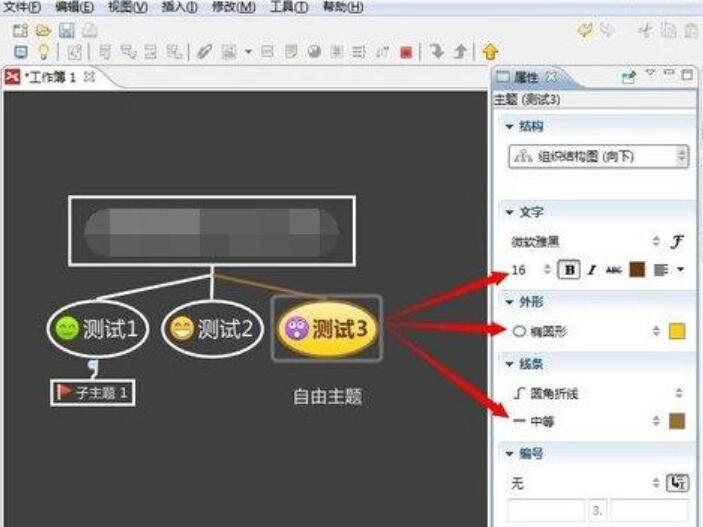Click the open folder toolbar icon
The width and height of the screenshot is (703, 527).
pyautogui.click(x=43, y=30)
